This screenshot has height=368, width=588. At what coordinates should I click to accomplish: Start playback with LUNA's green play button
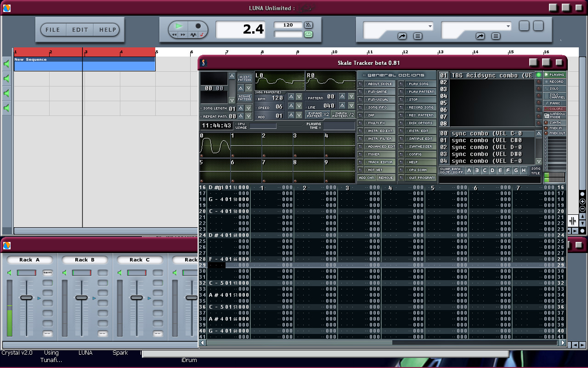(x=179, y=26)
